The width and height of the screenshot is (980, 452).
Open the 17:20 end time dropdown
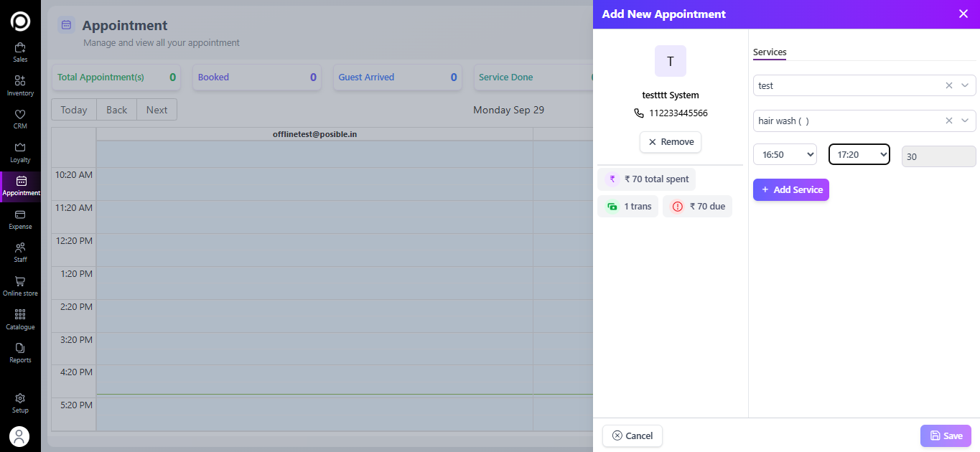[859, 154]
